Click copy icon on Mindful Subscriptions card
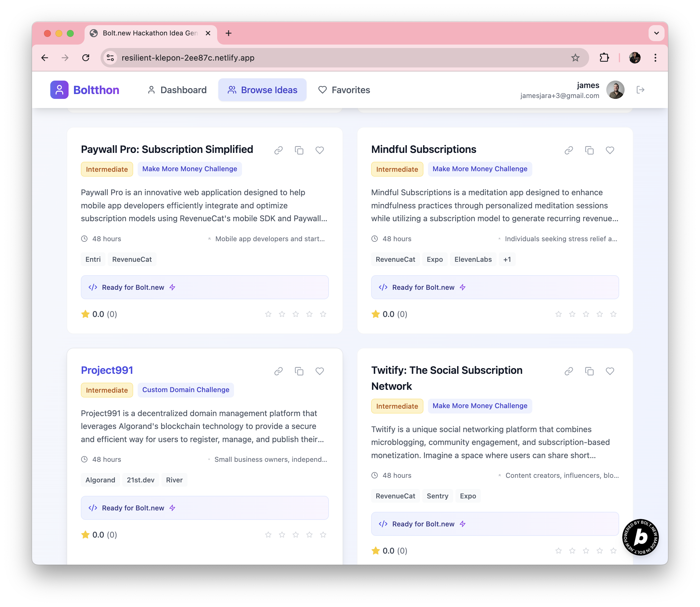The width and height of the screenshot is (700, 607). click(589, 150)
